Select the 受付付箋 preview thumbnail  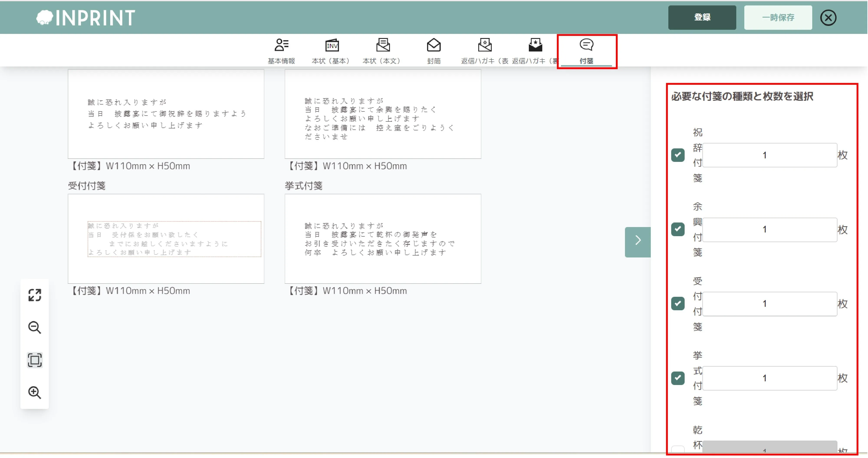(x=166, y=238)
